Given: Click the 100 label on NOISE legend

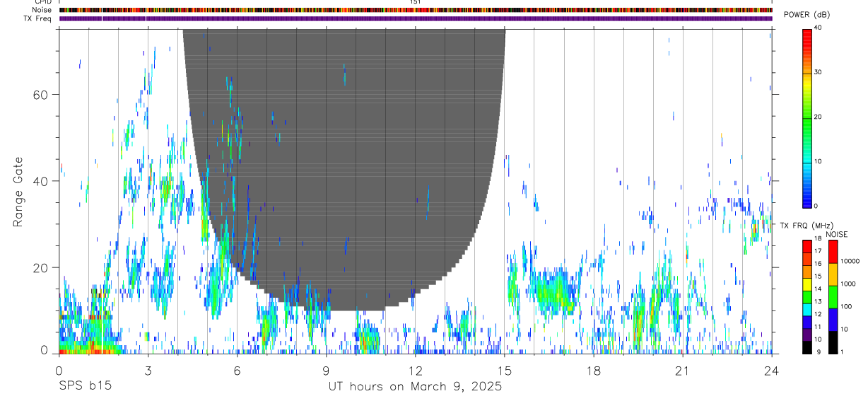Looking at the screenshot, I should coord(845,306).
